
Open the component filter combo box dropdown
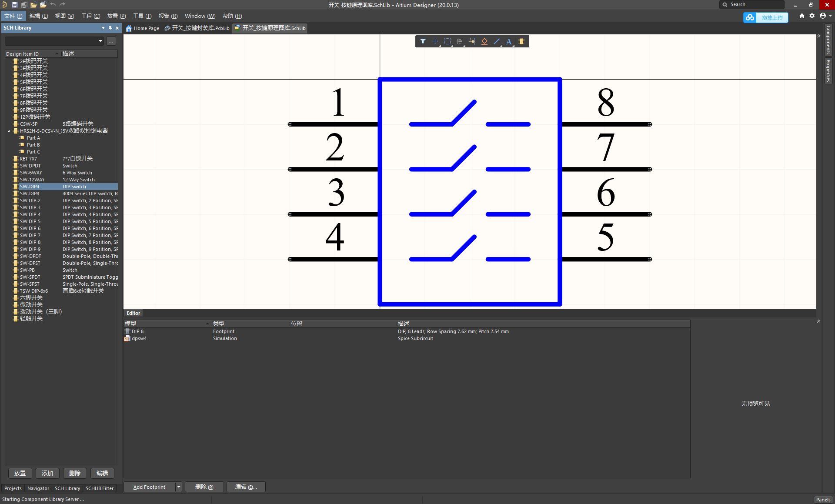pos(100,41)
